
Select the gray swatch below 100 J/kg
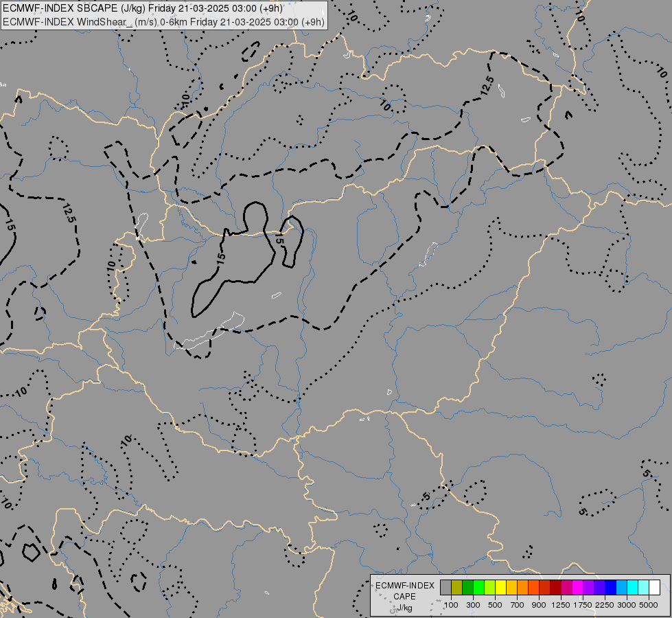pyautogui.click(x=445, y=588)
